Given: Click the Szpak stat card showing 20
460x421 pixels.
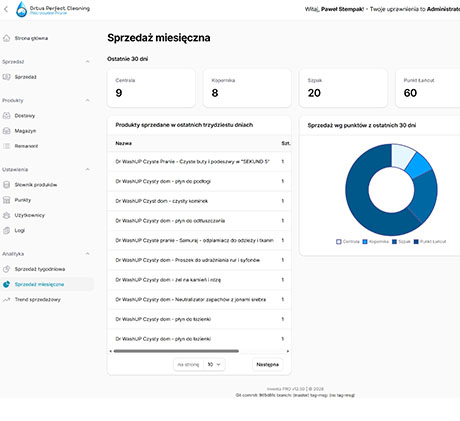Looking at the screenshot, I should [x=343, y=88].
